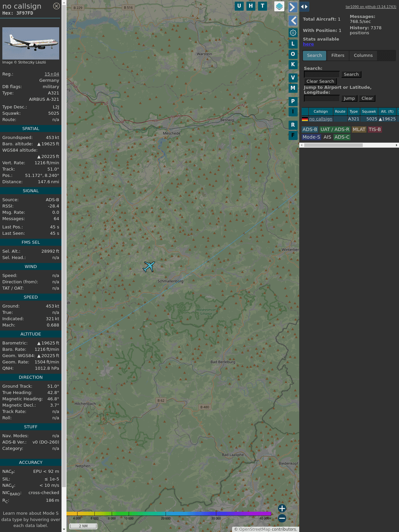Image resolution: width=399 pixels, height=532 pixels.
Task: Toggle the L map option
Action: [x=293, y=44]
